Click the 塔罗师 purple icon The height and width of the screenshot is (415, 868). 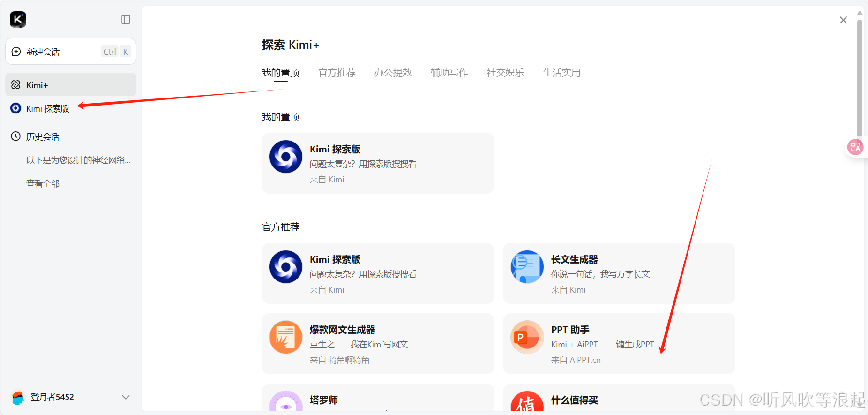tap(286, 401)
